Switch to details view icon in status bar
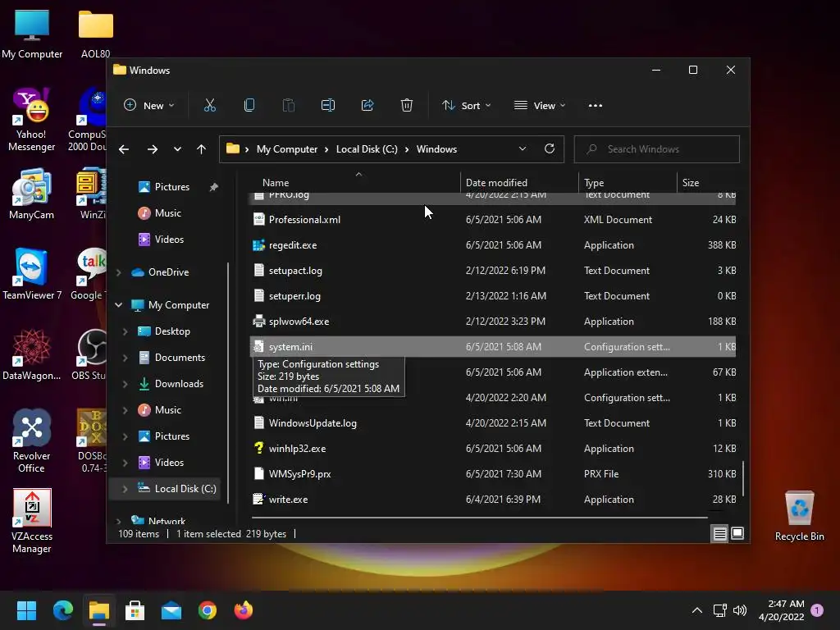 click(x=719, y=533)
